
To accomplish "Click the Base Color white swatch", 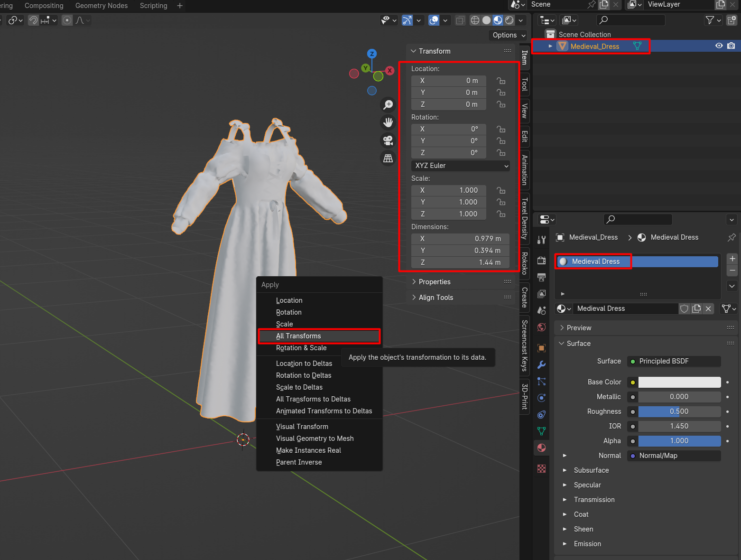I will pyautogui.click(x=679, y=382).
